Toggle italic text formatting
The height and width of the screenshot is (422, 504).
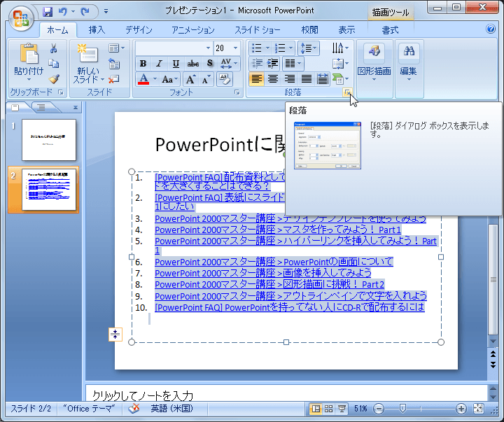[160, 64]
